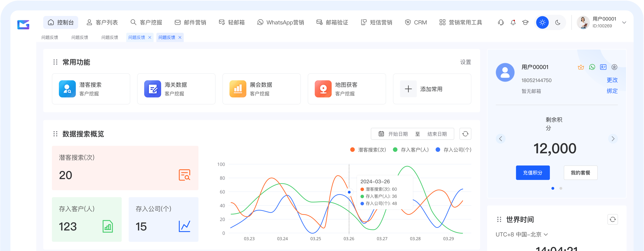Open the notifications bell
This screenshot has width=644, height=251.
coord(513,23)
